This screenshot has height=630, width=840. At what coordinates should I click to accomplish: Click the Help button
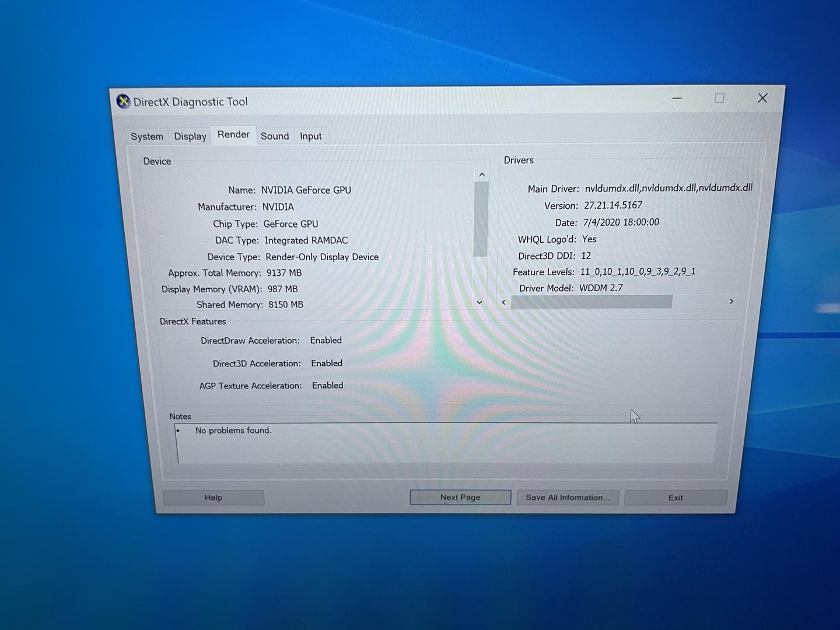213,498
